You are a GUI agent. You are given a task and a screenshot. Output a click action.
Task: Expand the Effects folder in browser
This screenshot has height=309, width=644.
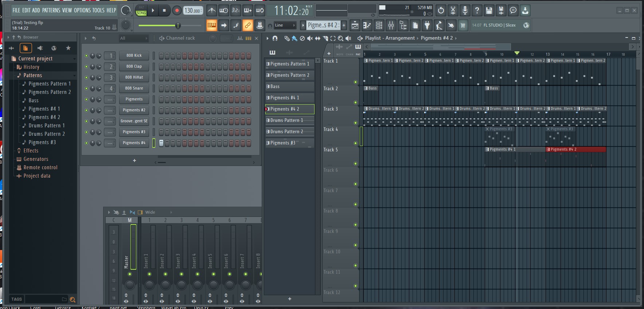(31, 151)
